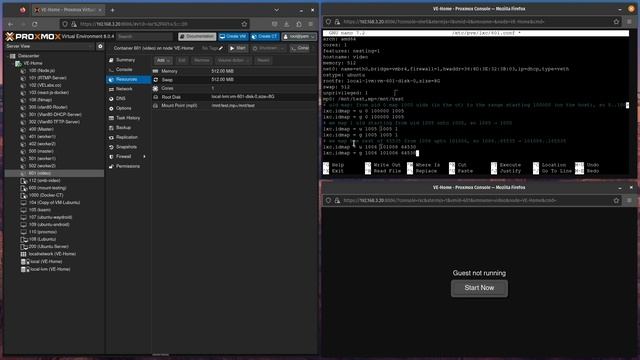
Task: Reload the Proxmox browser page
Action: pos(35,24)
